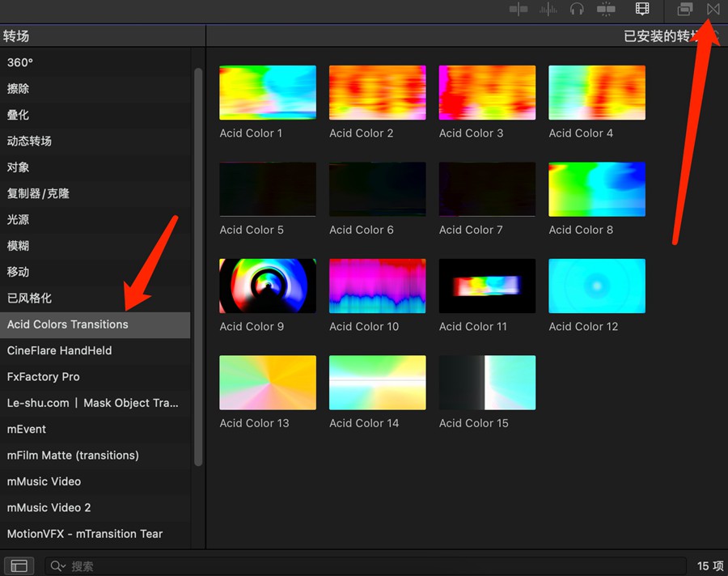This screenshot has width=728, height=576.
Task: Click the transitions browser bowtie icon
Action: point(713,9)
